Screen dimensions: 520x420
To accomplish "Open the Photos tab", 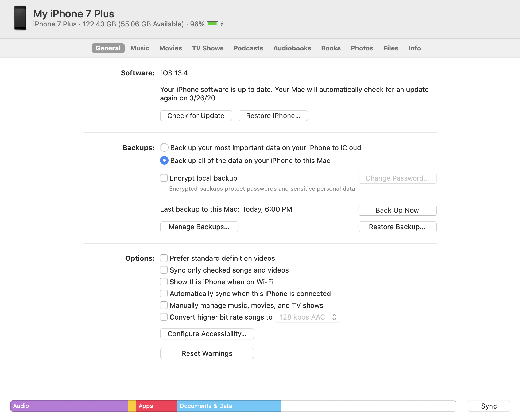I will (x=362, y=48).
